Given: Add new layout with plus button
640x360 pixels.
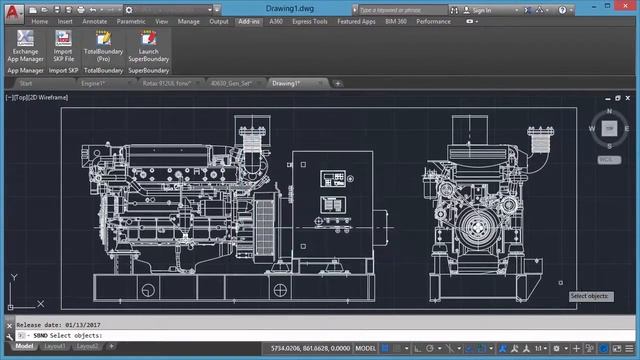Looking at the screenshot, I should coord(111,347).
